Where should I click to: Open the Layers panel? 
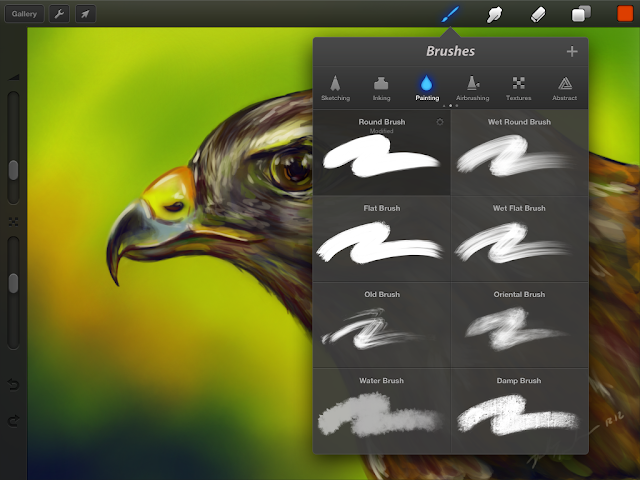tap(581, 14)
